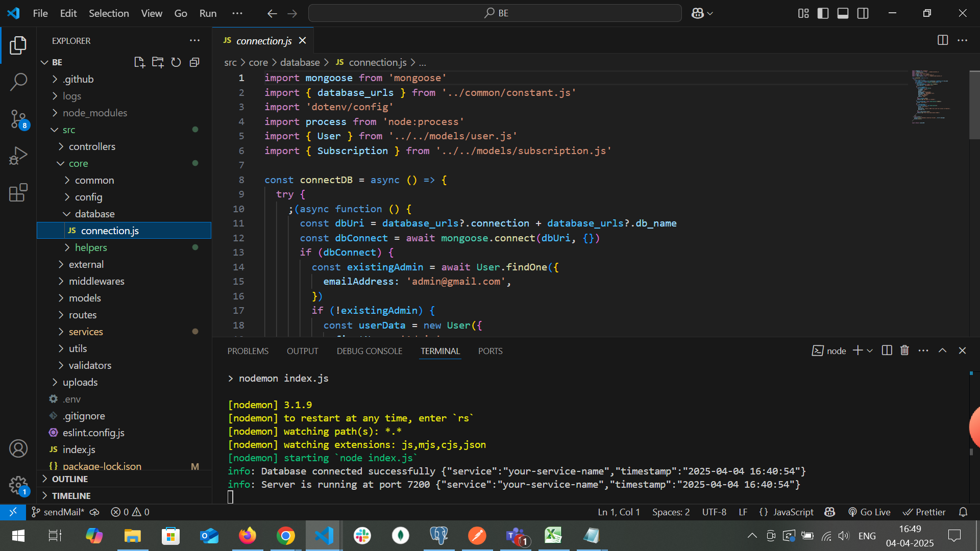Toggle the bottom panel layout button
The height and width of the screenshot is (551, 980).
[843, 13]
